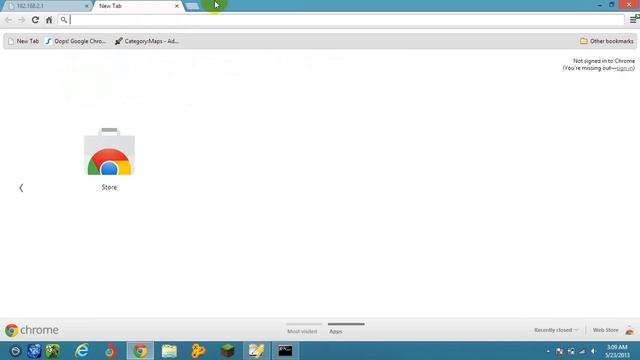The image size is (640, 360).
Task: Open the taskbar clock and date
Action: click(x=617, y=351)
